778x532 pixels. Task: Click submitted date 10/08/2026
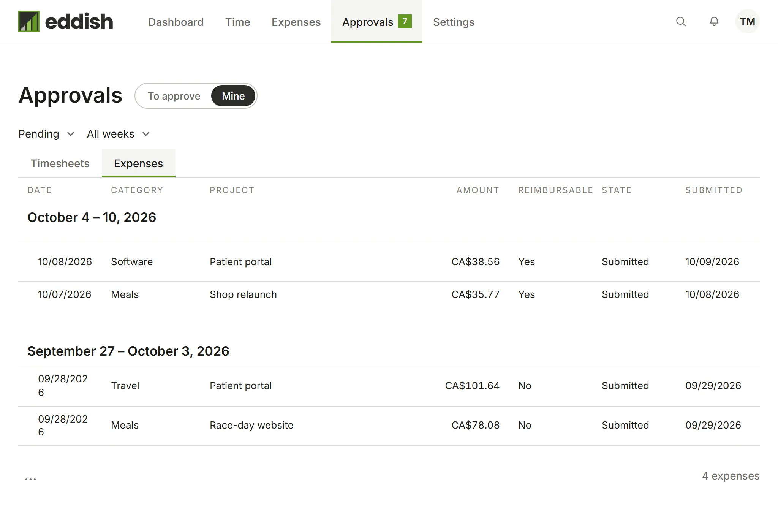712,294
